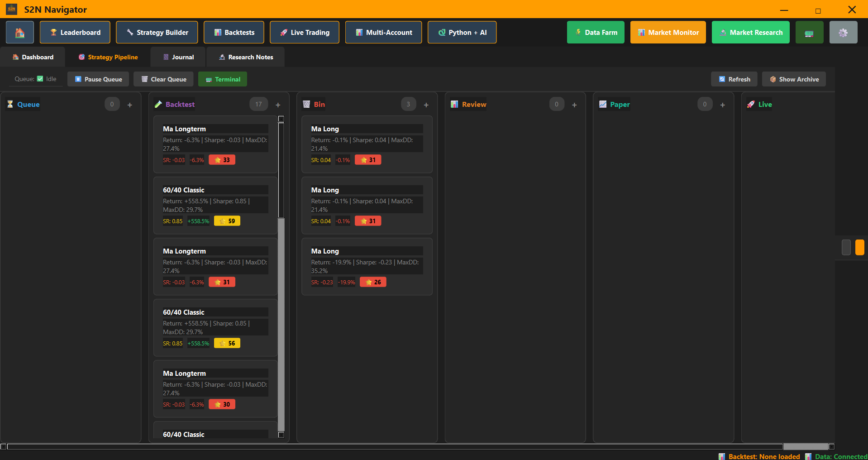Click the SR: -0.23 tag
868x460 pixels.
(322, 283)
